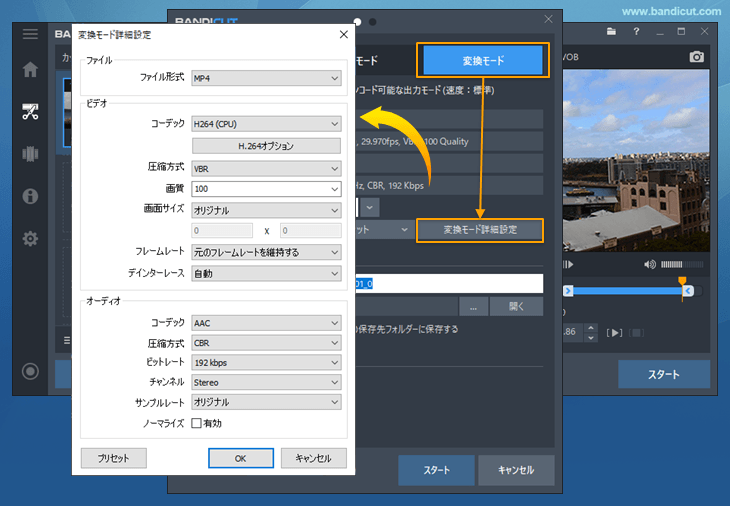
Task: Click キャンセル in export dialog
Action: (516, 470)
